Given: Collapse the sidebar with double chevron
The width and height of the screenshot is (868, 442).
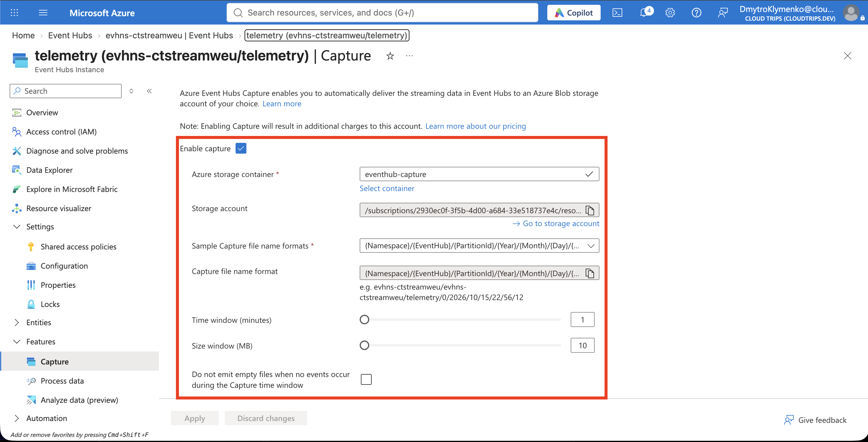Looking at the screenshot, I should click(149, 91).
